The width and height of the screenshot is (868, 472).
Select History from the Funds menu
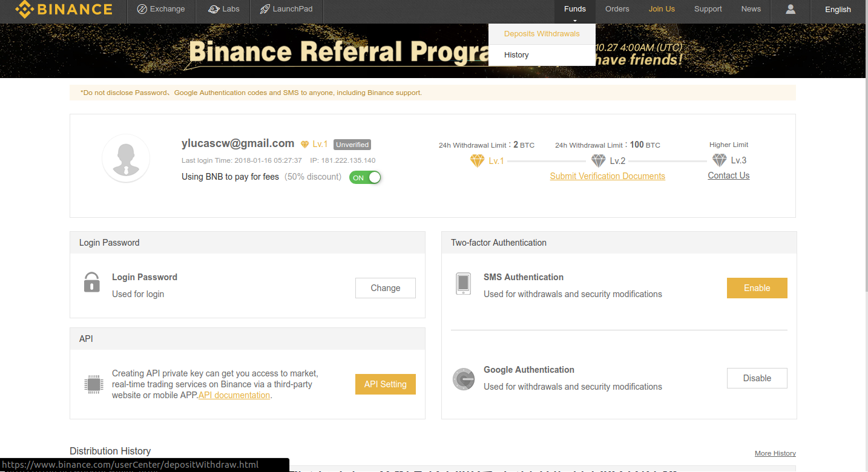pos(516,55)
